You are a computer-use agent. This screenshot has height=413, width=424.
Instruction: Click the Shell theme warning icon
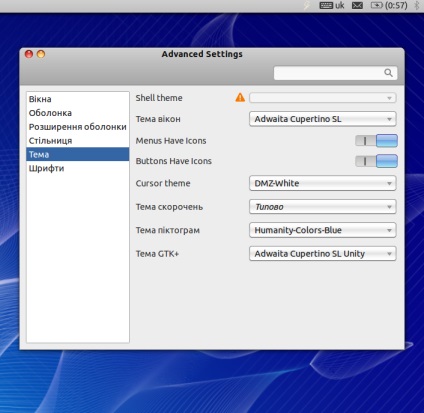240,97
